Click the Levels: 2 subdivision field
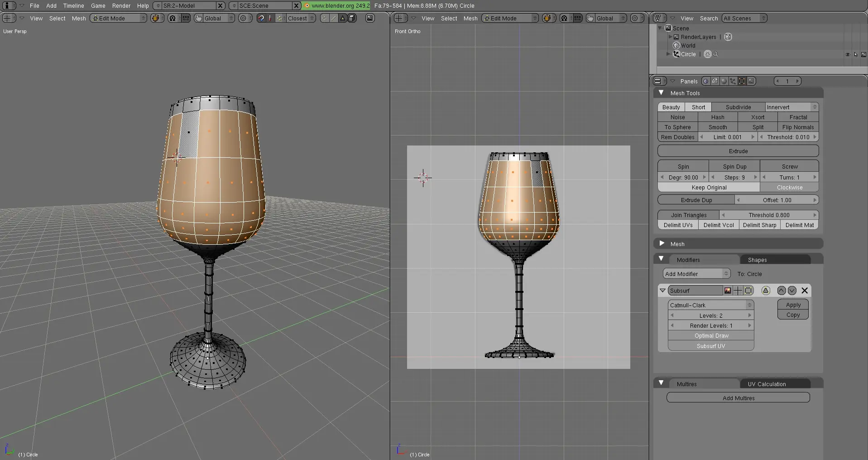This screenshot has width=868, height=460. [x=710, y=315]
